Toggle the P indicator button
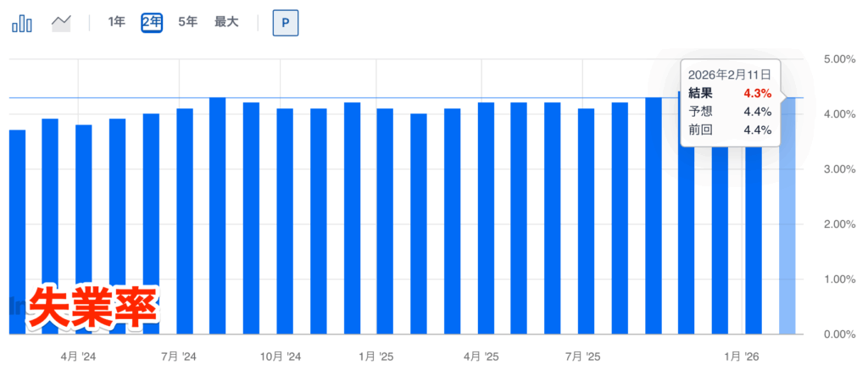 tap(285, 23)
